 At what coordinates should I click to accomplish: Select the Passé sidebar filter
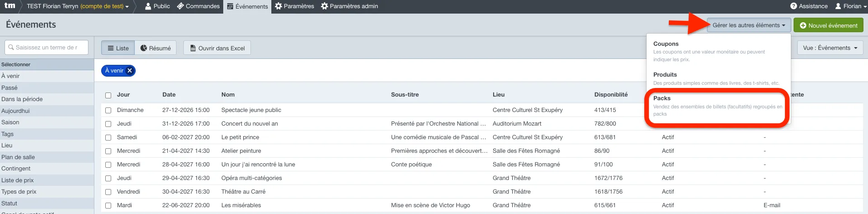click(47, 88)
